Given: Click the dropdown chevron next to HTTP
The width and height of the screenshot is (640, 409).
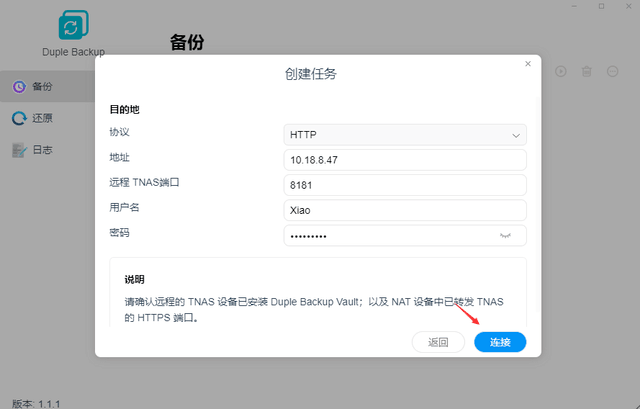Looking at the screenshot, I should (516, 136).
